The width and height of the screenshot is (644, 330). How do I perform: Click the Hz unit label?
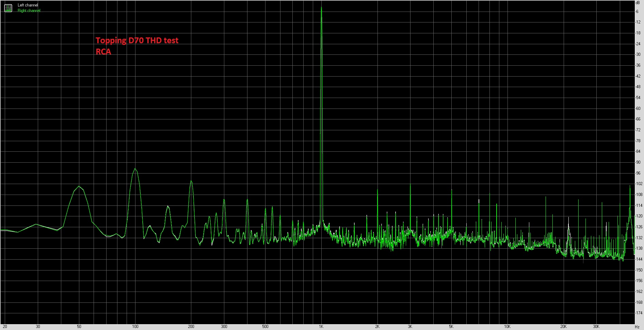[x=637, y=327]
